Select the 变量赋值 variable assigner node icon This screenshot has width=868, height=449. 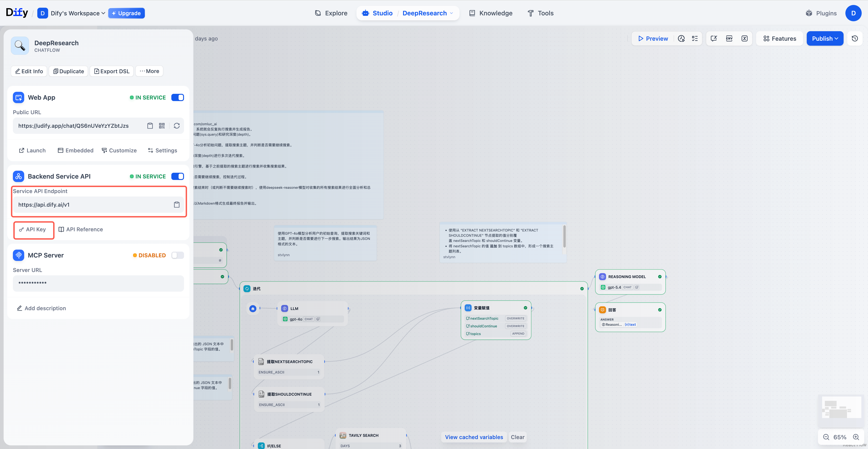468,308
